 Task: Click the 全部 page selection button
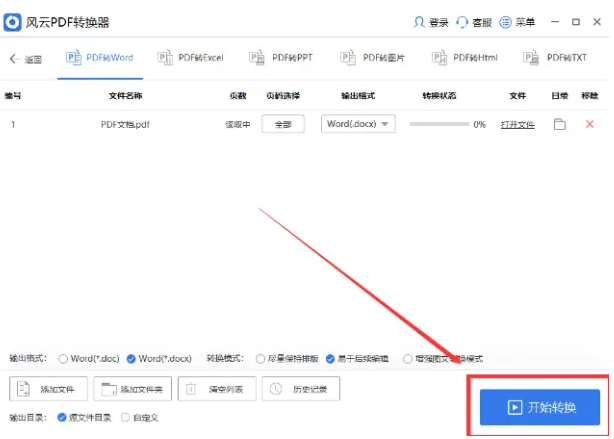pos(283,124)
